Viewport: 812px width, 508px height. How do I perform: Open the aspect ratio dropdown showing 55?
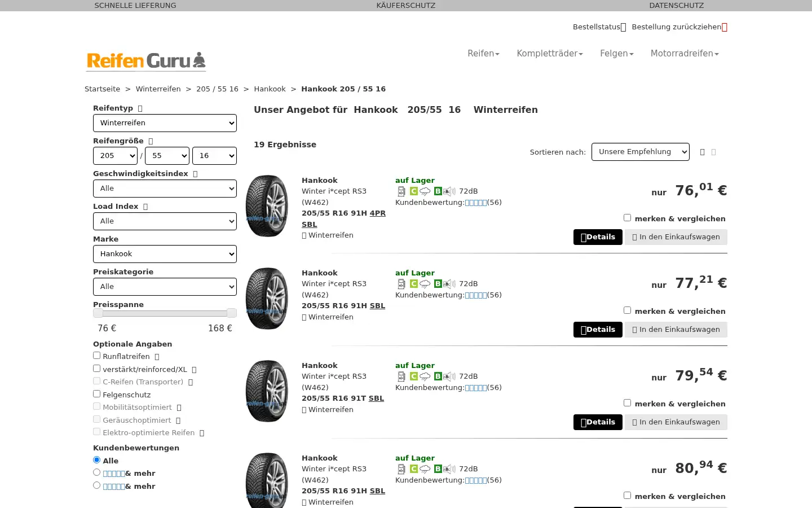pos(167,156)
